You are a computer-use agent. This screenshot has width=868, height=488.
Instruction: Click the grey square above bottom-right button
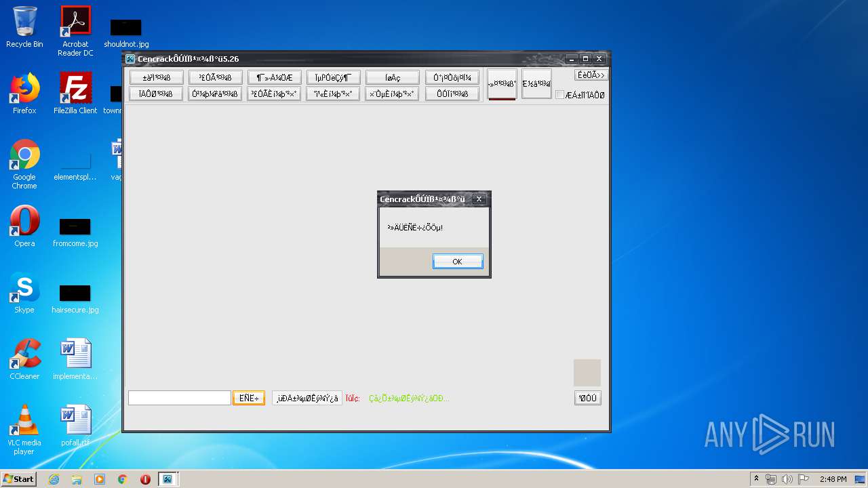pyautogui.click(x=587, y=373)
